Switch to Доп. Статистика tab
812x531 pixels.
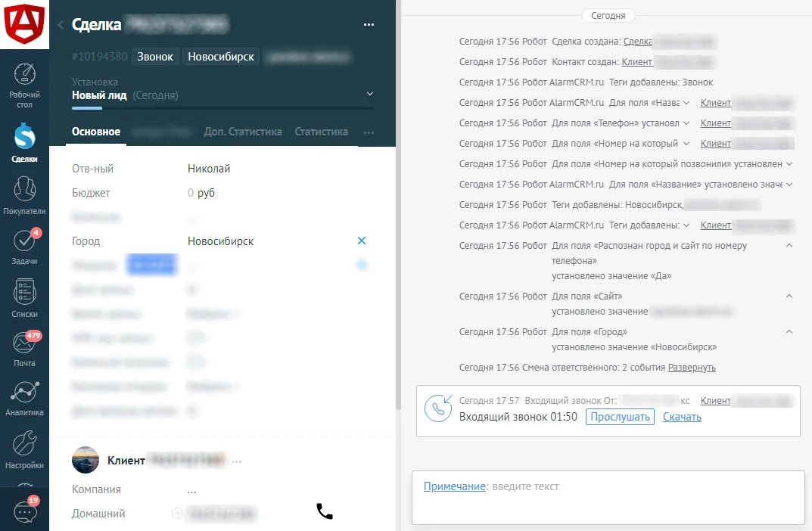point(243,132)
